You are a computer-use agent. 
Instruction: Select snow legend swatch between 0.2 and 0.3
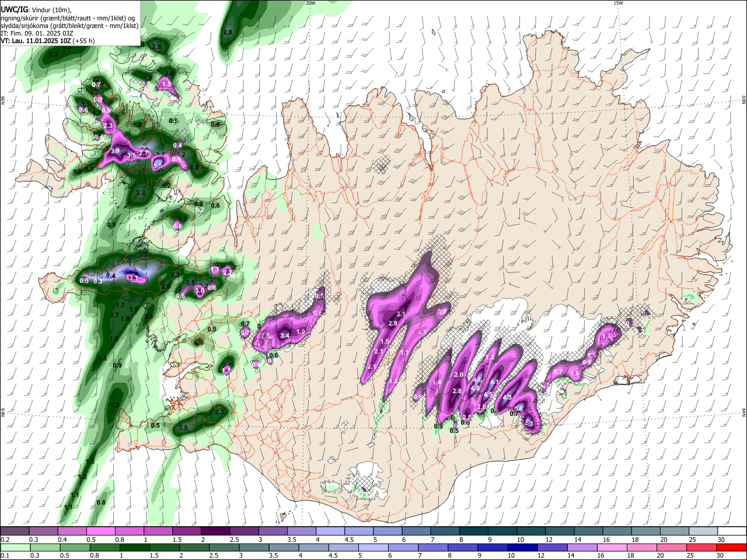point(15,531)
